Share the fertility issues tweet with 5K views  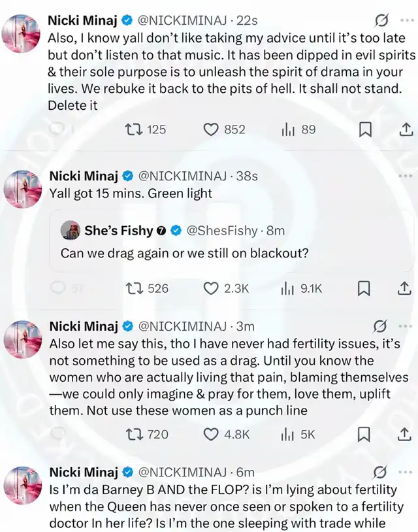[405, 434]
